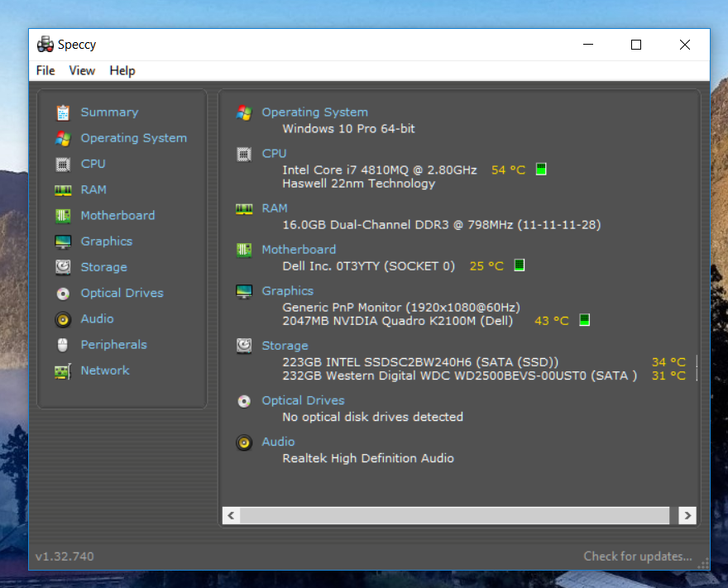Click the Graphics monitor icon in summary pane

click(x=244, y=291)
